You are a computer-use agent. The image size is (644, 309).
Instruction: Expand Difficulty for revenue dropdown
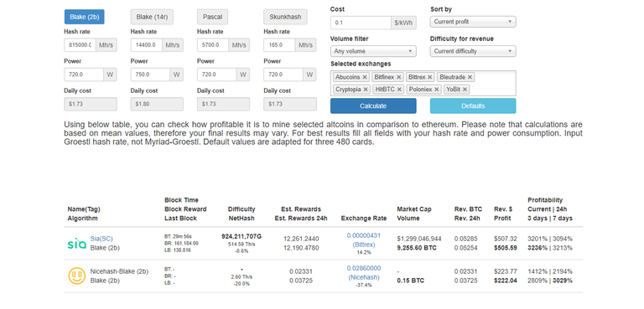click(x=473, y=51)
